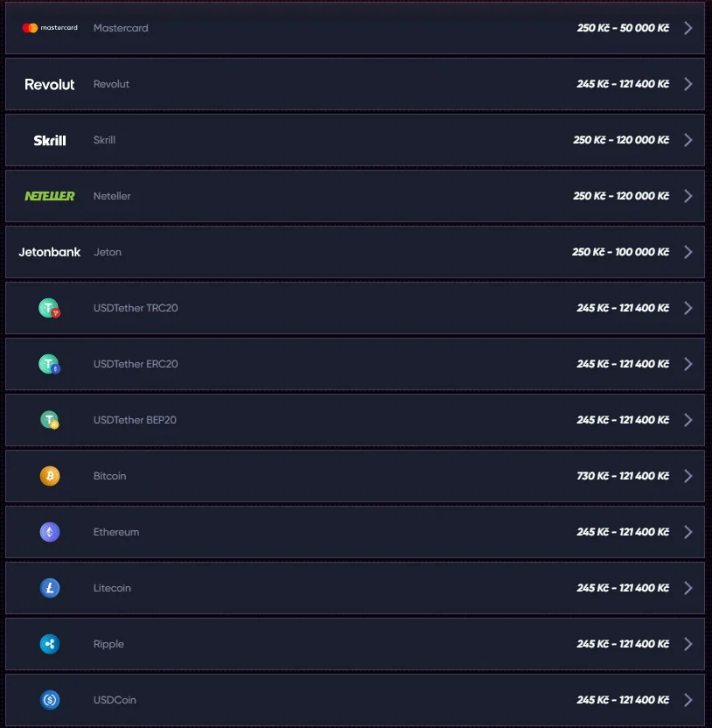Click the Skrill payment method label
This screenshot has width=712, height=728.
click(x=104, y=140)
